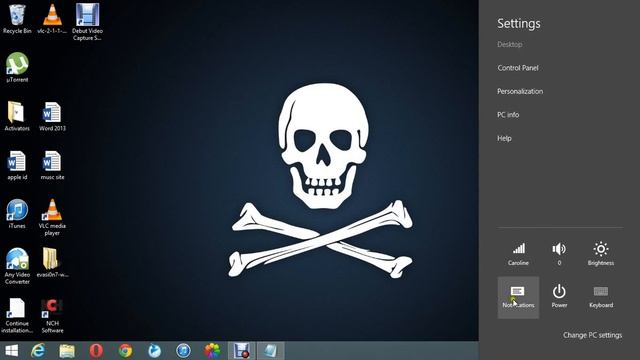Open the Brightness slider control
Screen dimensions: 640x360
(601, 254)
